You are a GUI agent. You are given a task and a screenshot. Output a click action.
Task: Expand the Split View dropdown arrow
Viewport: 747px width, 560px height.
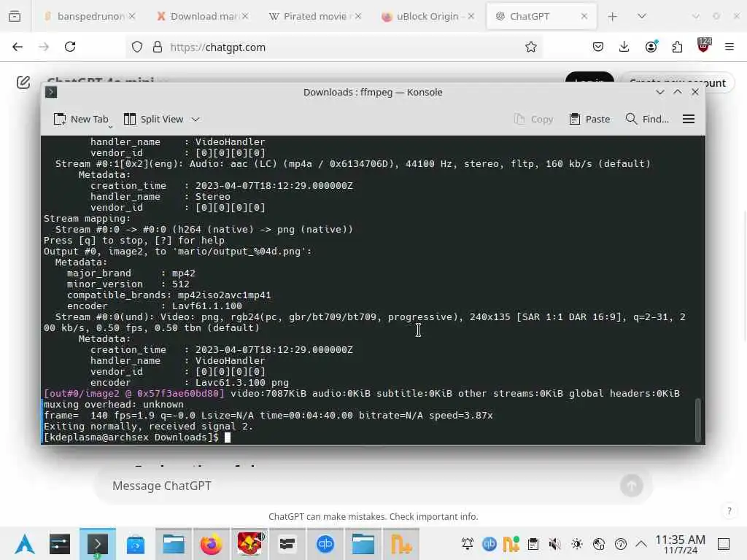pos(196,119)
